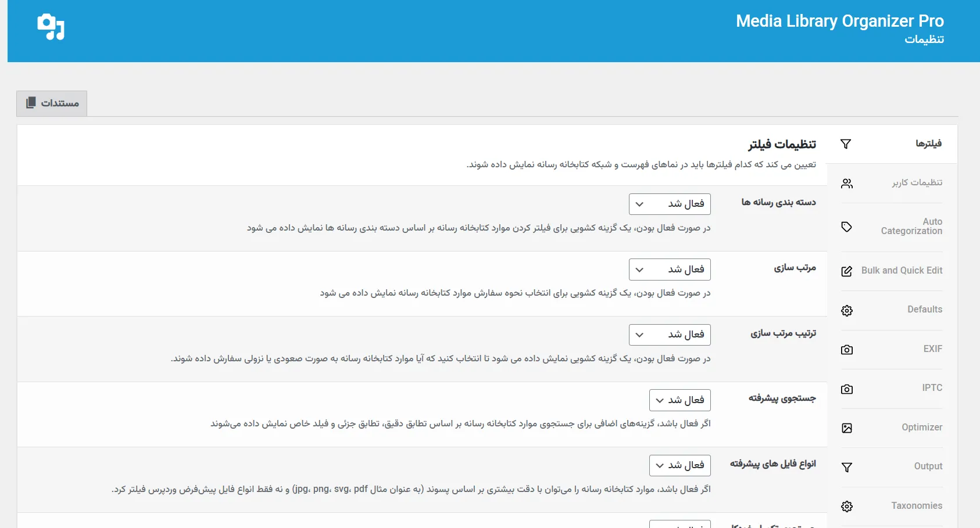Open the جستجوی پیشرفته dropdown

pyautogui.click(x=680, y=400)
